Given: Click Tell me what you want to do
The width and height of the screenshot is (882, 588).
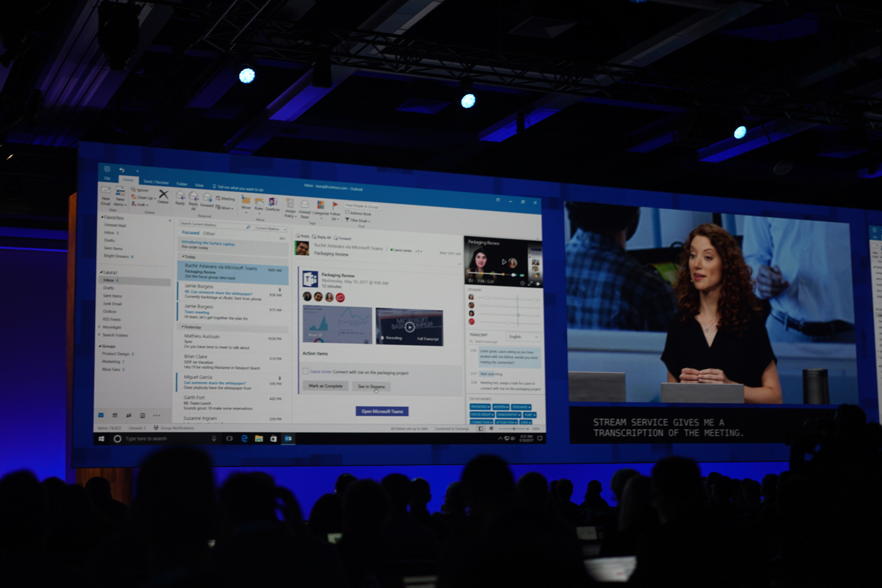Looking at the screenshot, I should [239, 188].
